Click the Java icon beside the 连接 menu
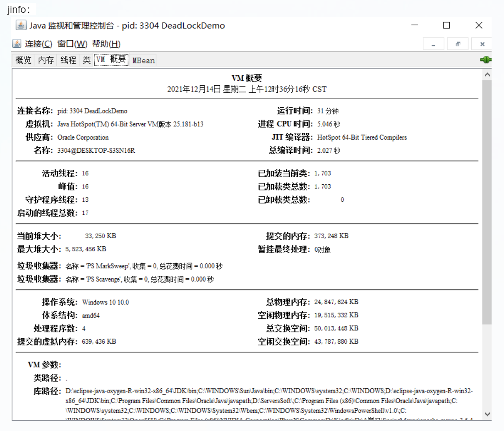This screenshot has height=431, width=504. 17,43
